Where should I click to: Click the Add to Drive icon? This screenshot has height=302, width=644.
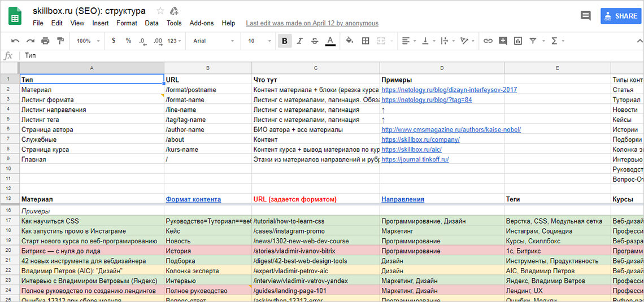[x=174, y=11]
